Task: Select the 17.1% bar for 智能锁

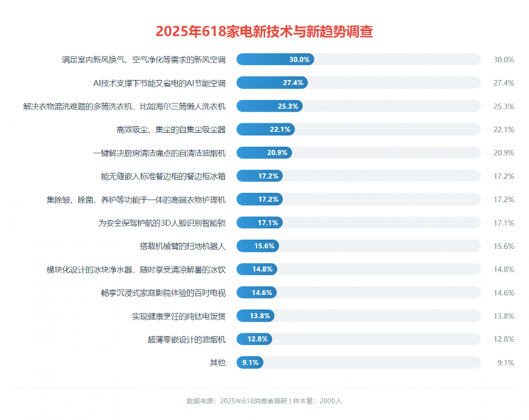Action: (259, 222)
